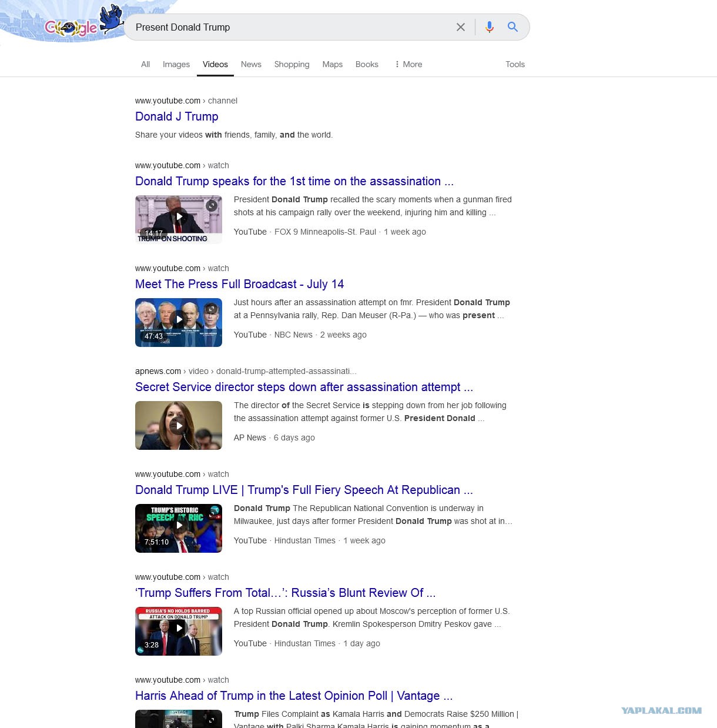Switch to the News tab
The width and height of the screenshot is (717, 728).
(251, 64)
